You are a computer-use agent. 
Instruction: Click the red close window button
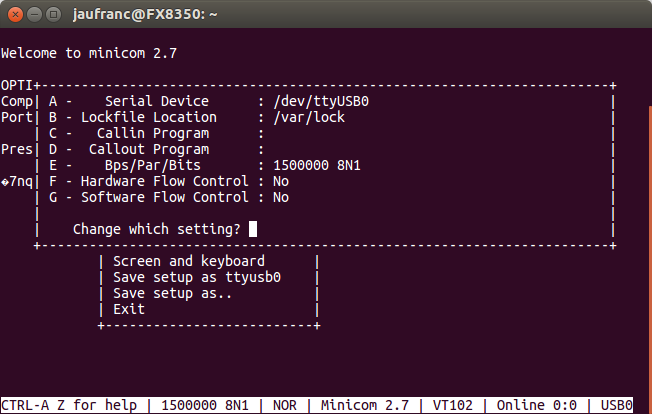pos(15,15)
